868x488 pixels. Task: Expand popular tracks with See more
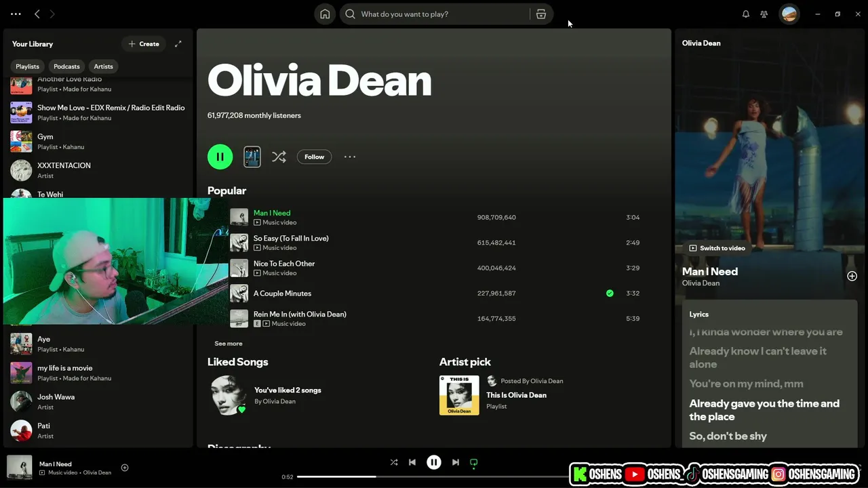coord(229,344)
